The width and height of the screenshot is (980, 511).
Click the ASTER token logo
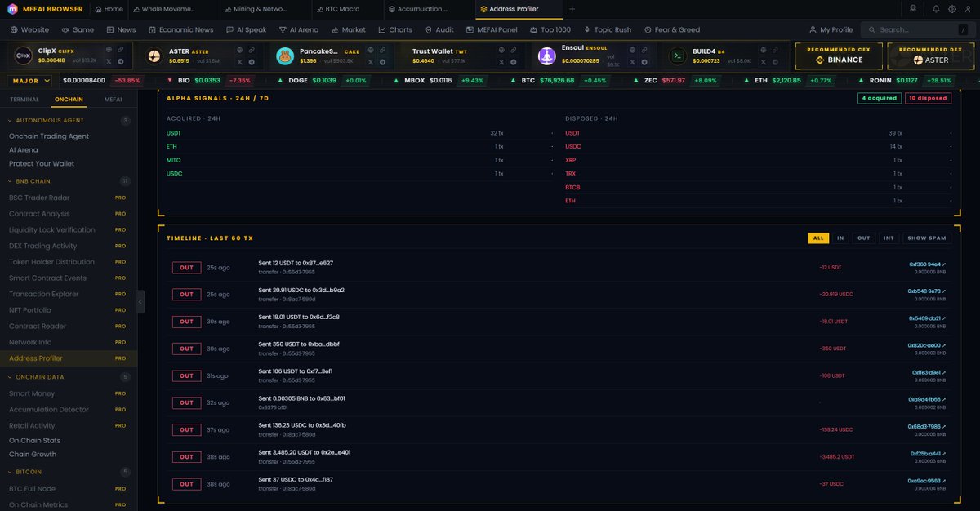pyautogui.click(x=154, y=56)
